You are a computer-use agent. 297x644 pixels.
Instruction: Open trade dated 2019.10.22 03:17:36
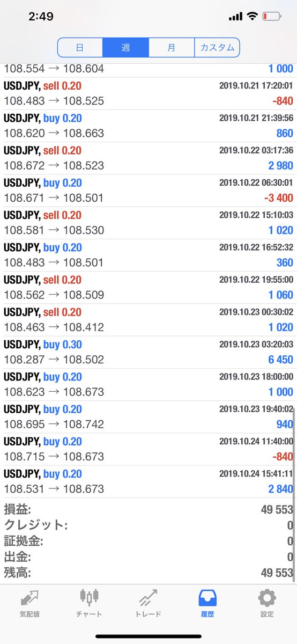tap(148, 158)
